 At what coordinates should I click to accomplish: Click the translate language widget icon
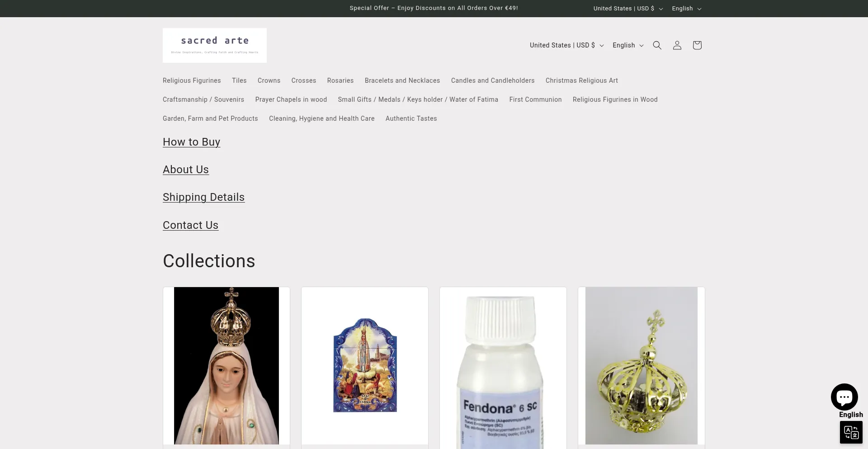(x=851, y=432)
